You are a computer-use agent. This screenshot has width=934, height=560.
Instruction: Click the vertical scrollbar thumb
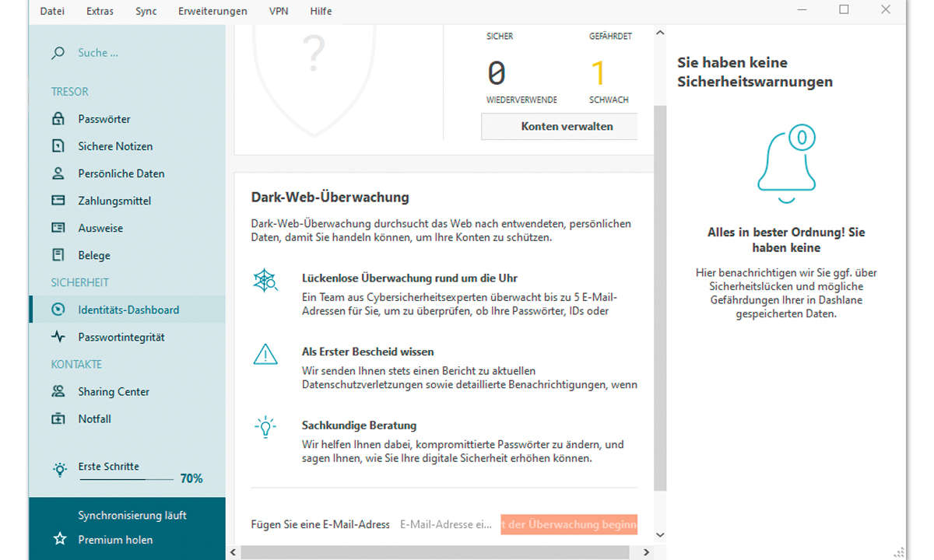pyautogui.click(x=660, y=298)
